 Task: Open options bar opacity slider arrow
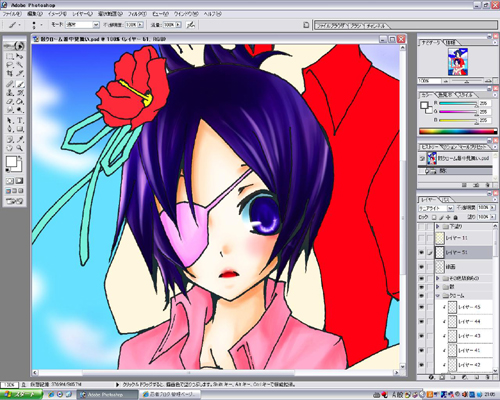140,25
